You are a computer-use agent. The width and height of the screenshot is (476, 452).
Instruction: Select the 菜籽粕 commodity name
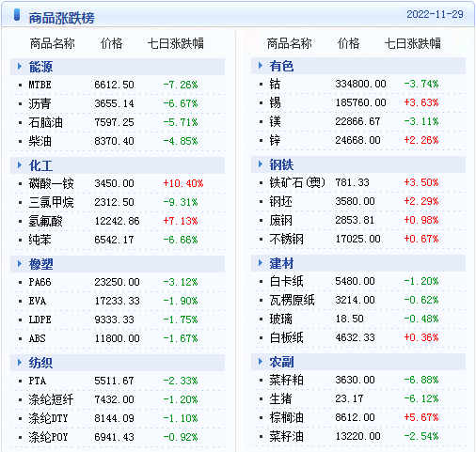pos(286,380)
